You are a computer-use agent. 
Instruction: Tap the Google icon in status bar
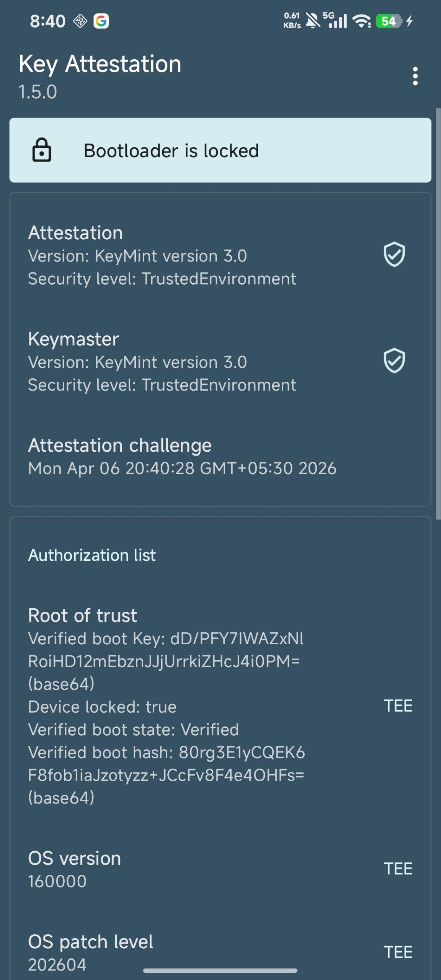pos(101,21)
